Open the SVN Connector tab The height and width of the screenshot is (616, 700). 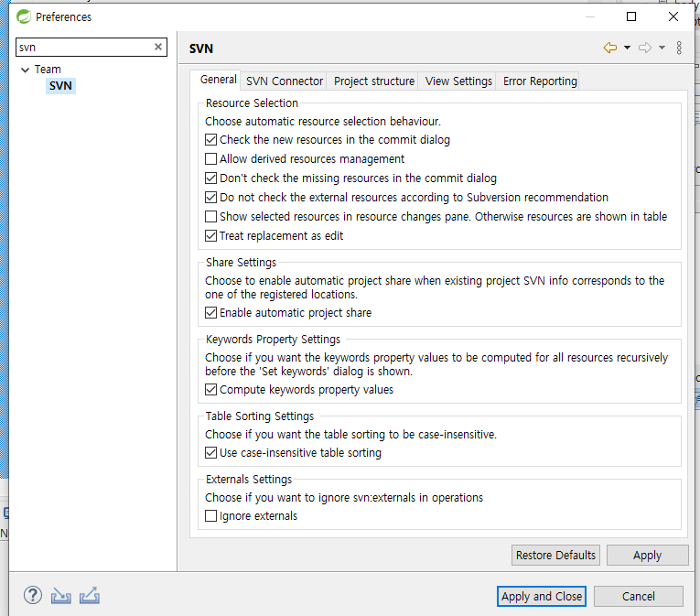tap(285, 81)
